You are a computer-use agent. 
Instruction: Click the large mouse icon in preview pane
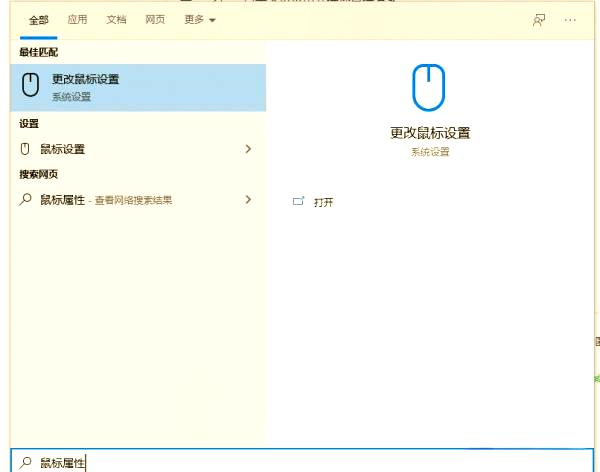pyautogui.click(x=429, y=87)
